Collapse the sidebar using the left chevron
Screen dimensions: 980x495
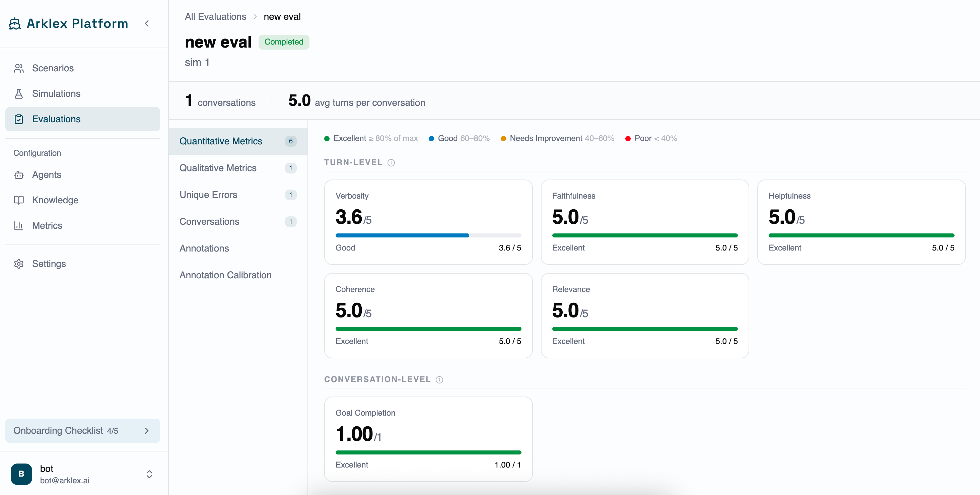[x=147, y=23]
